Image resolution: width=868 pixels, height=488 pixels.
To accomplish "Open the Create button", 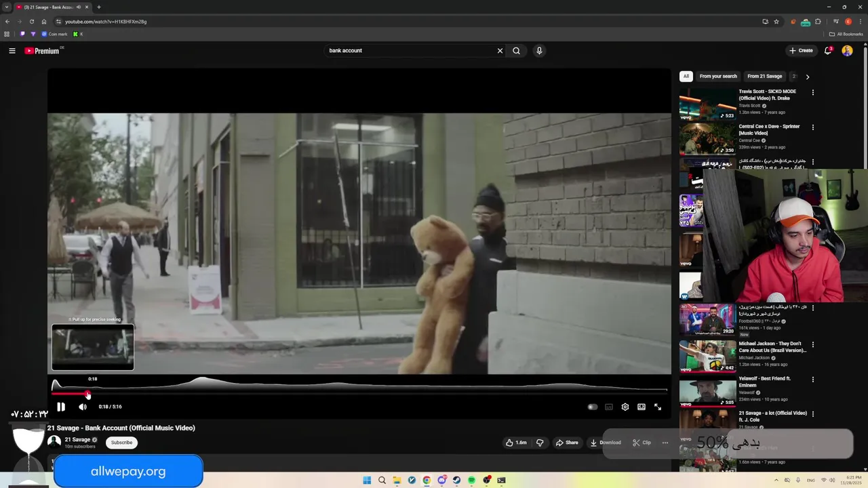I will (x=801, y=51).
